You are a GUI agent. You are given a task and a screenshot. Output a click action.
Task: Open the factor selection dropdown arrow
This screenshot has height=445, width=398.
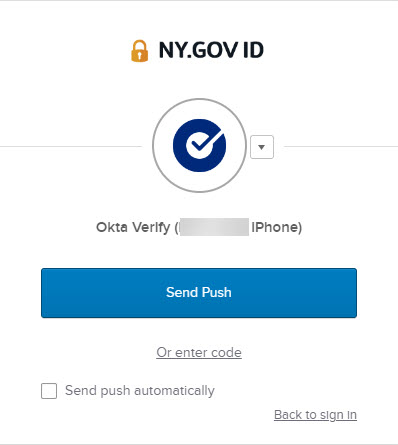coord(262,147)
